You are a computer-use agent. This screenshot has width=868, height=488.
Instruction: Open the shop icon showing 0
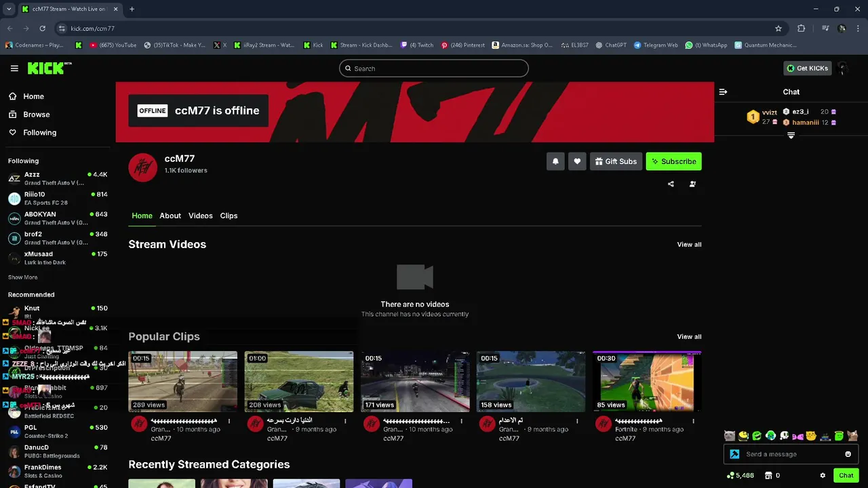(x=768, y=476)
